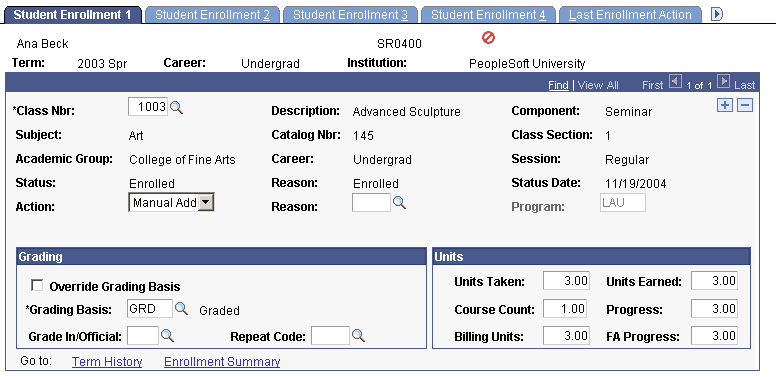The width and height of the screenshot is (784, 377).
Task: Click the catalog number '145'
Action: point(364,136)
